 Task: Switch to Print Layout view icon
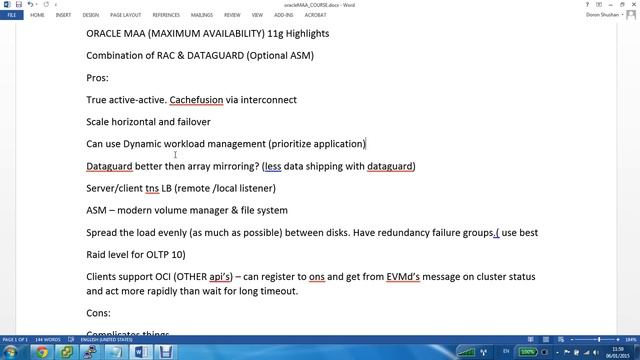coord(546,340)
